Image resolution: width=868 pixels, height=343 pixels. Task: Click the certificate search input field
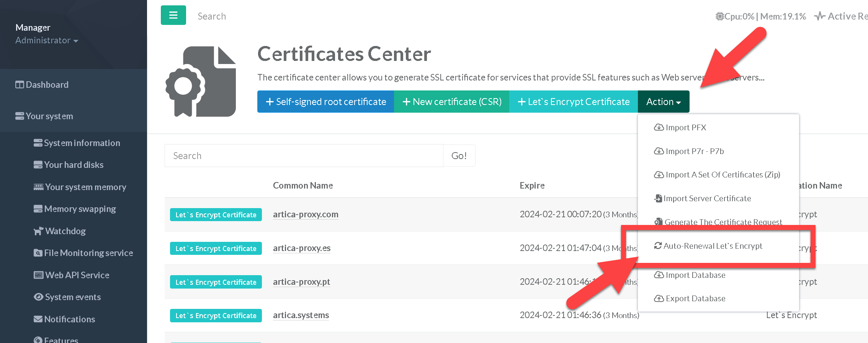click(303, 156)
